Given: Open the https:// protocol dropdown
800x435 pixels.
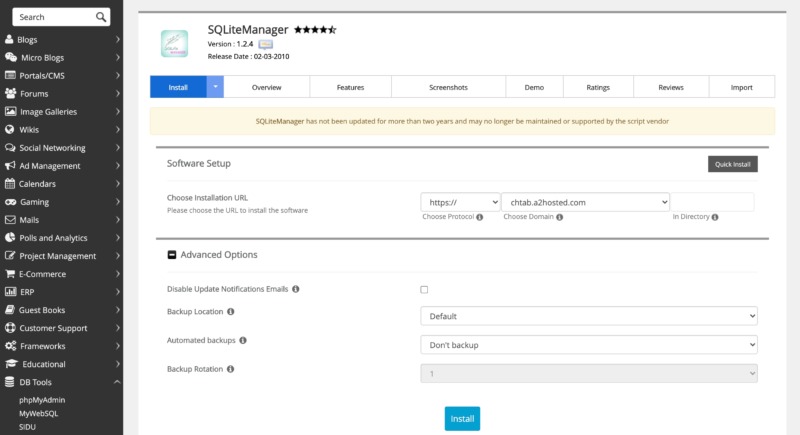Looking at the screenshot, I should click(460, 202).
